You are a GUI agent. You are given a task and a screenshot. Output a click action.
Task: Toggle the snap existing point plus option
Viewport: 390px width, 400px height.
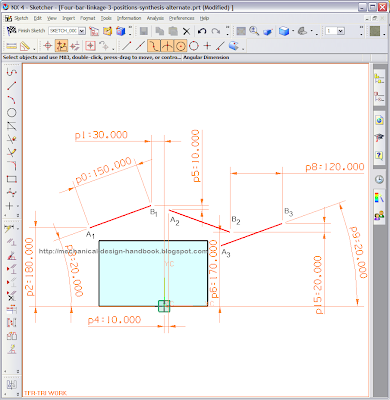tap(207, 46)
